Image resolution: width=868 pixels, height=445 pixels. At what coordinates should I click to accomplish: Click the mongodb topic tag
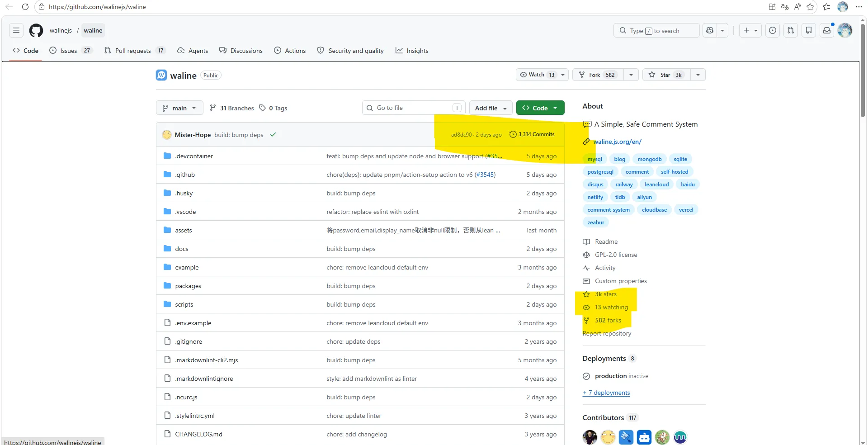pyautogui.click(x=650, y=159)
